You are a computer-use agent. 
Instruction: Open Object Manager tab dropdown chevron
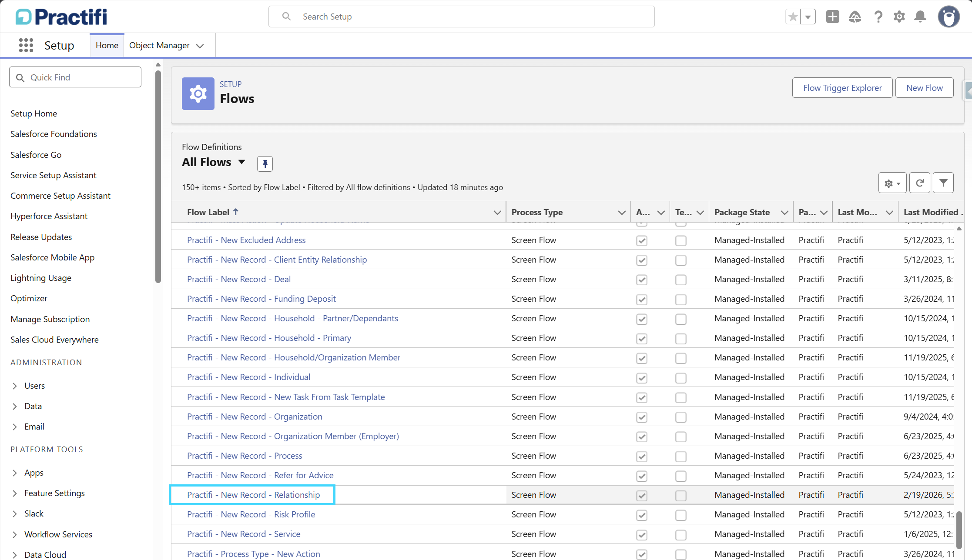pyautogui.click(x=200, y=46)
